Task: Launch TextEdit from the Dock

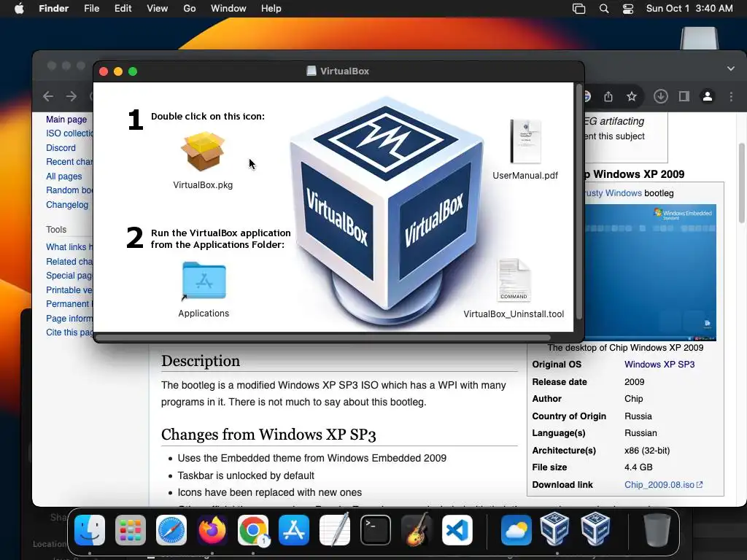Action: (334, 530)
